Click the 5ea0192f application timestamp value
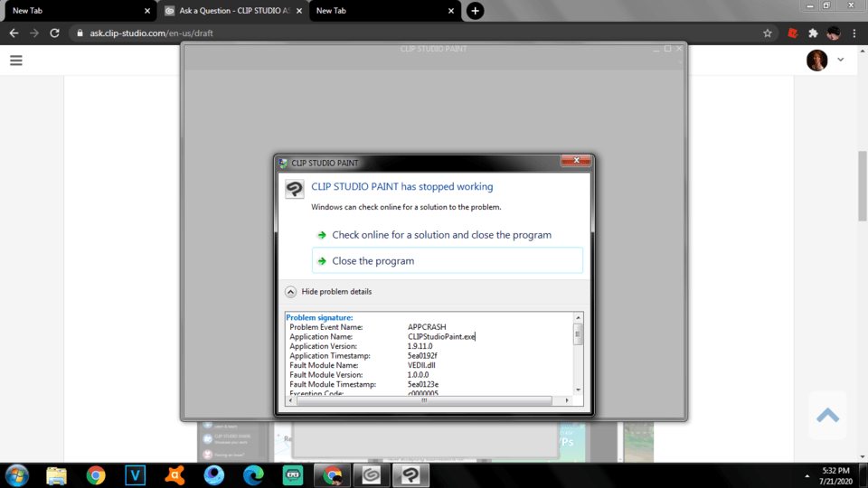Viewport: 868px width, 488px height. point(422,356)
